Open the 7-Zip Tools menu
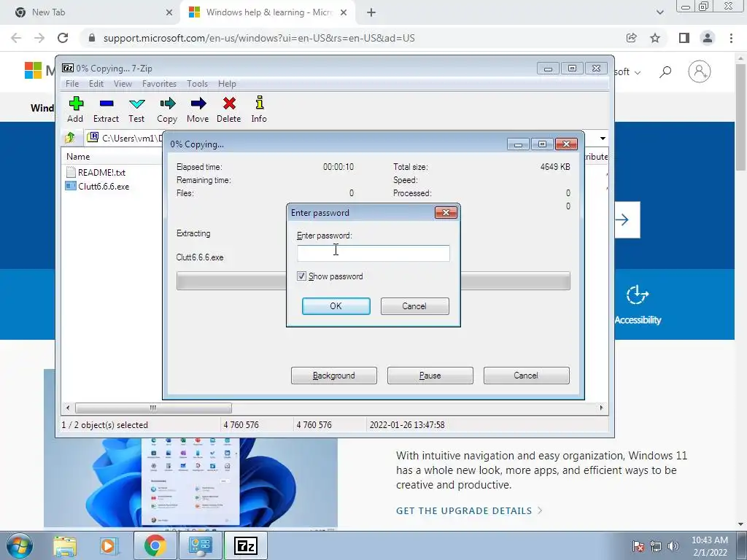Screen dimensions: 747x560 (197, 84)
